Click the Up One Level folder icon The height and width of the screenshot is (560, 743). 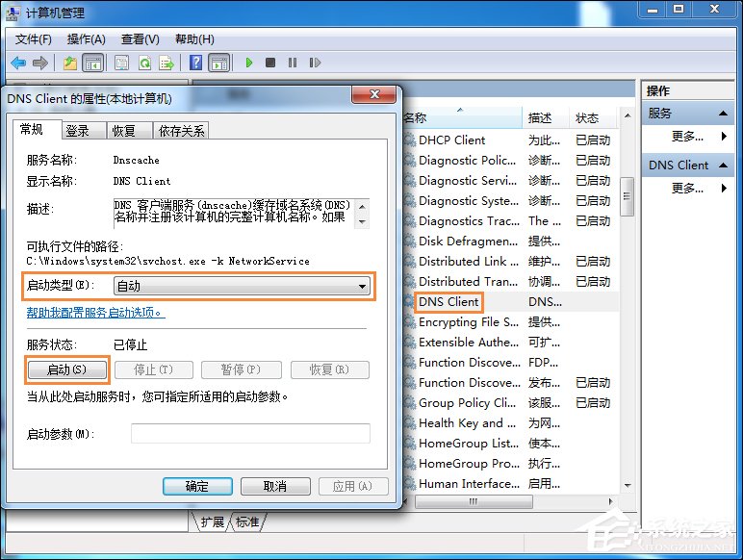[x=70, y=64]
